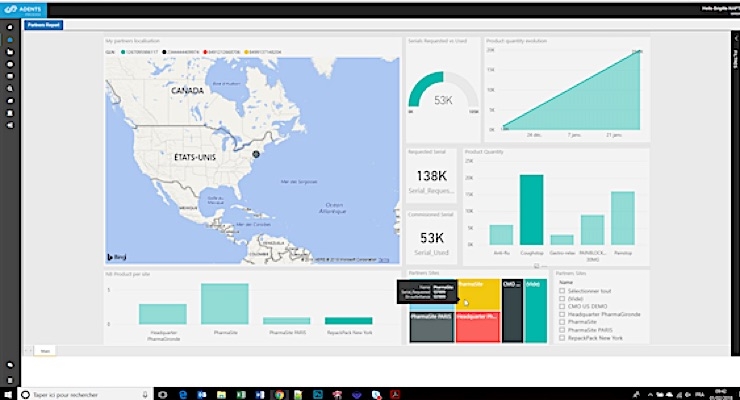This screenshot has width=740, height=400.
Task: Switch to the Main page tab
Action: [x=44, y=351]
